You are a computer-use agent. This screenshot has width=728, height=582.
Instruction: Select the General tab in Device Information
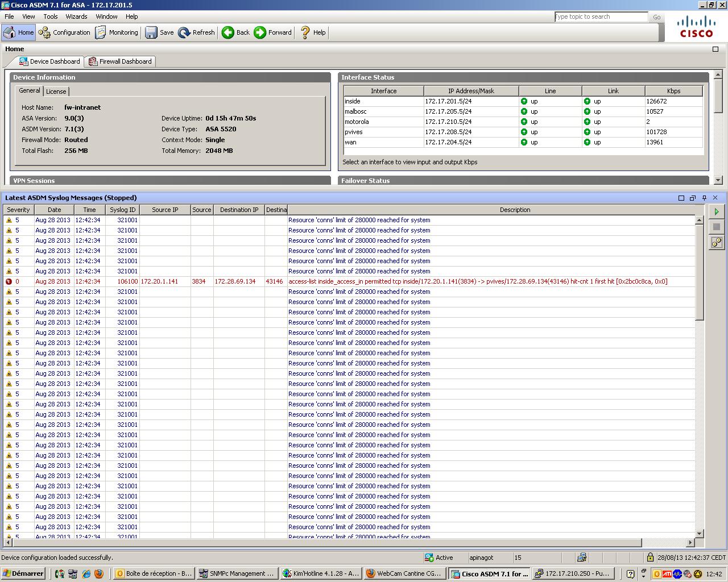tap(30, 91)
